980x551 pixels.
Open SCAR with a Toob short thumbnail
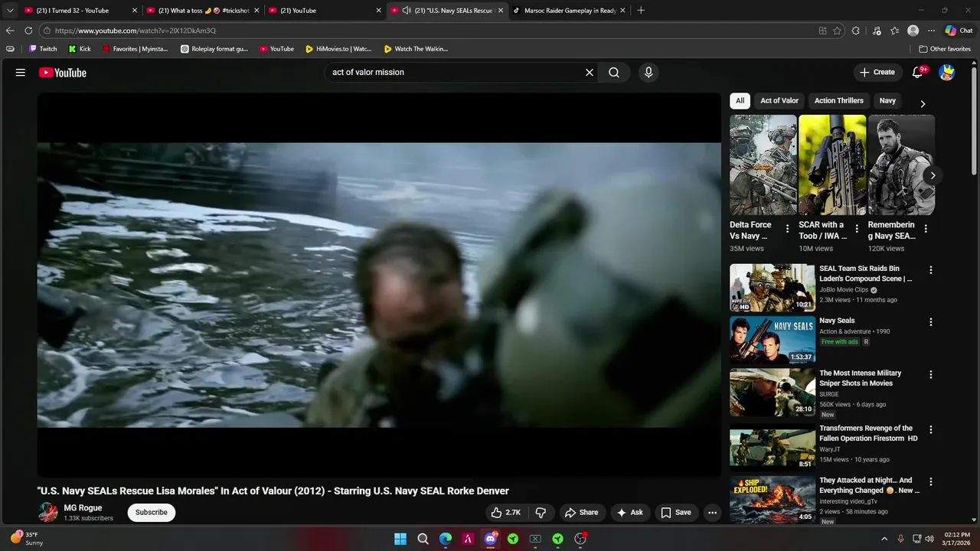[x=832, y=165]
